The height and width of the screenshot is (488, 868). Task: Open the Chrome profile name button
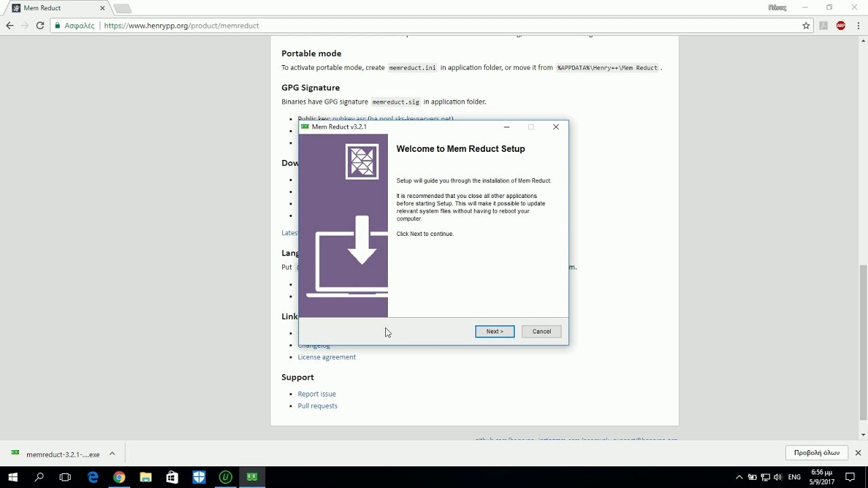pos(776,7)
